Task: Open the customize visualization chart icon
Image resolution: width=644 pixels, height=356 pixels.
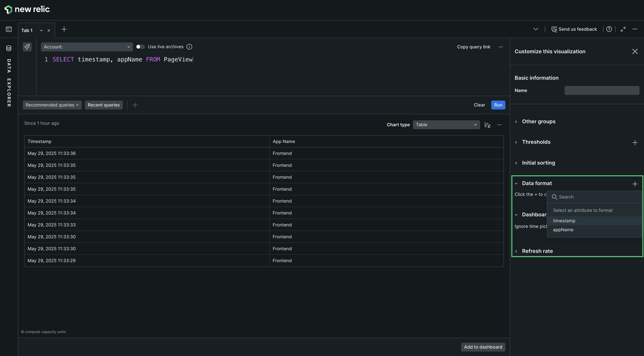Action: coord(487,125)
